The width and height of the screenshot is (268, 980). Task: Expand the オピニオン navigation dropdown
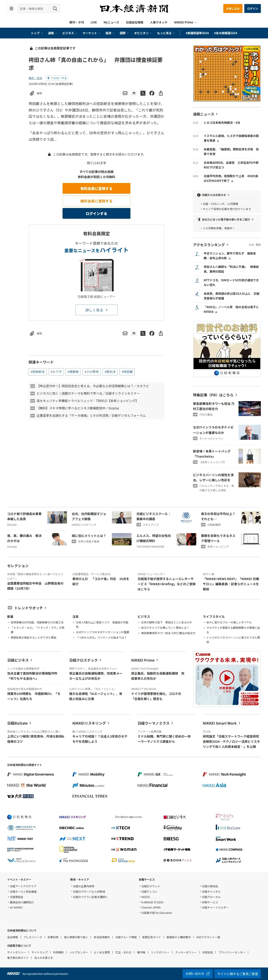[143, 33]
